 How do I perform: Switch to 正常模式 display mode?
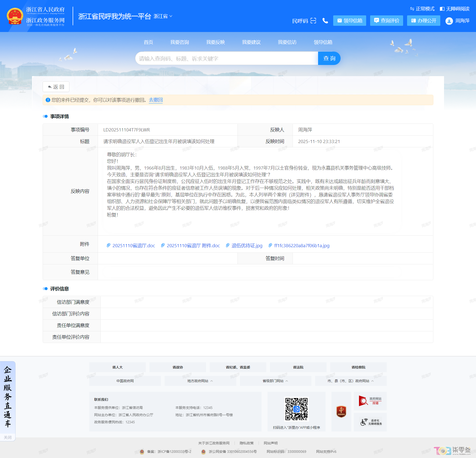coord(422,9)
